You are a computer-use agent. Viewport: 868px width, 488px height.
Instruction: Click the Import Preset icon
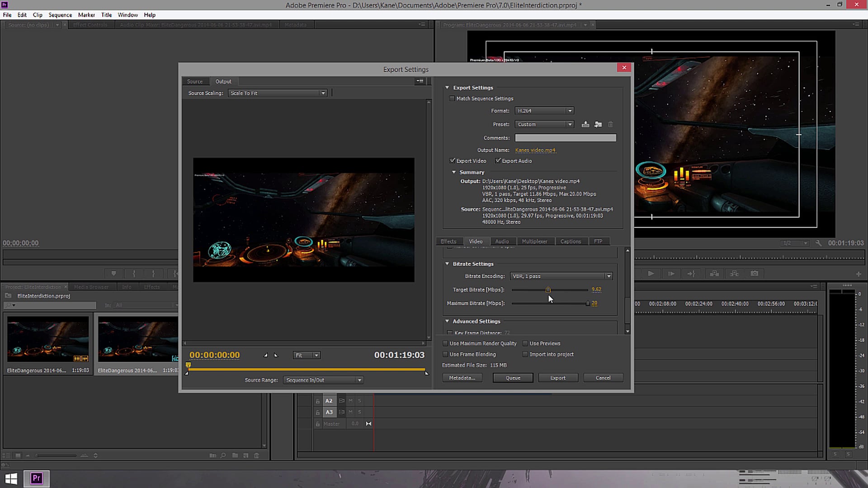coord(598,124)
